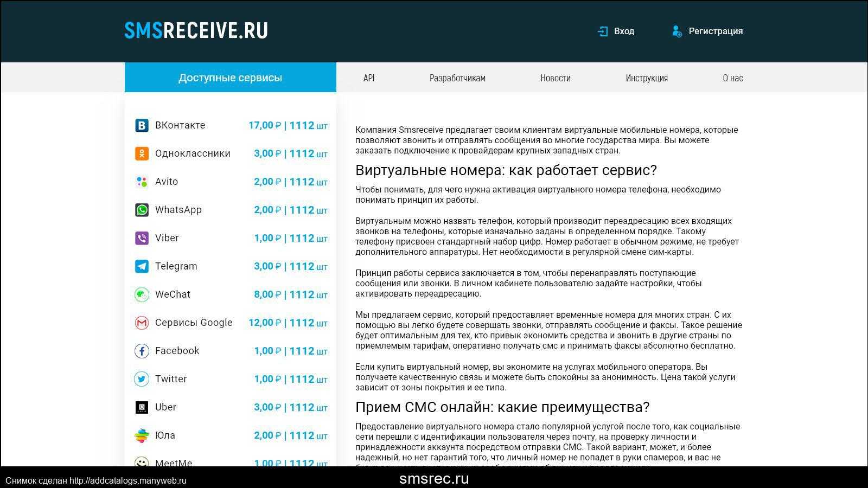Select the Доступные сервисы tab
The height and width of the screenshot is (488, 868).
(231, 78)
